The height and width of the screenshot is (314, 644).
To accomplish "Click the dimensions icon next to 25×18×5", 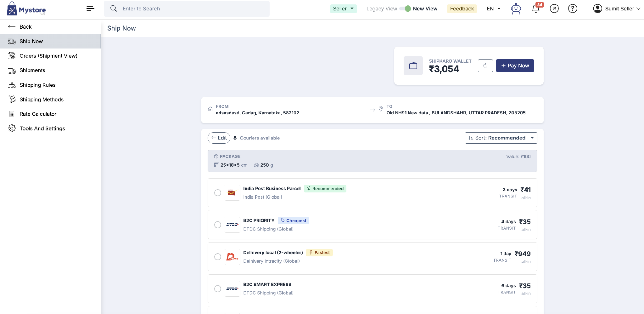I will 216,165.
